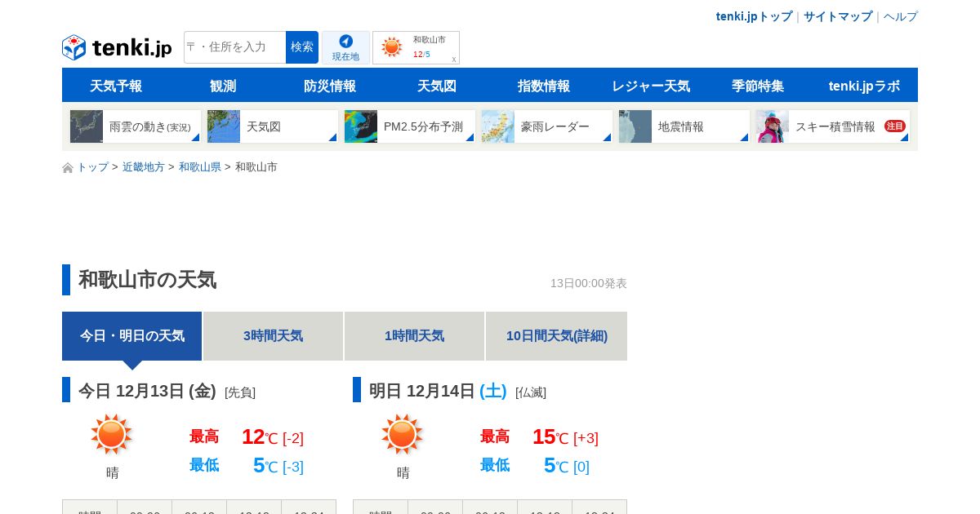Open the 地震情報 shortcut label
980x514 pixels.
(x=681, y=127)
